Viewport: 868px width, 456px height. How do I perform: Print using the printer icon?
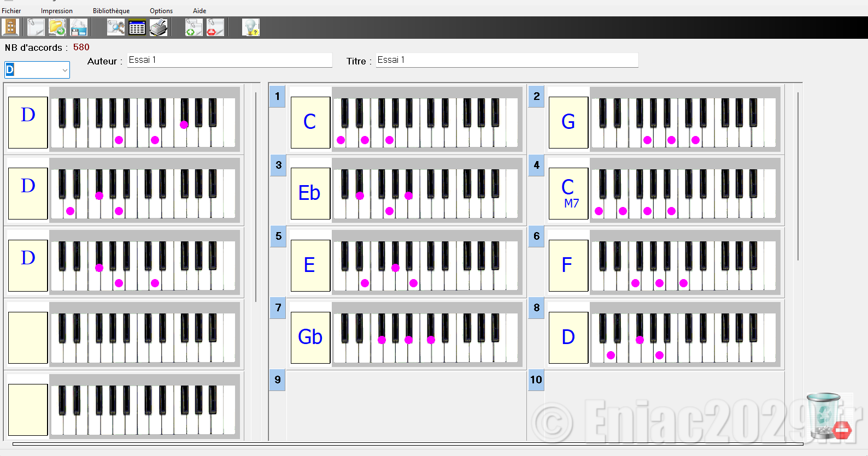pos(159,27)
